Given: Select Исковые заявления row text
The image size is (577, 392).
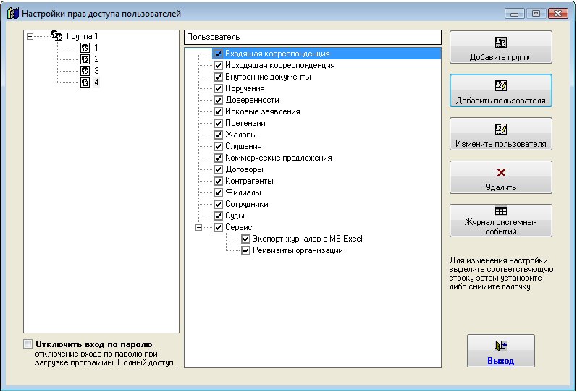Looking at the screenshot, I should coord(262,111).
